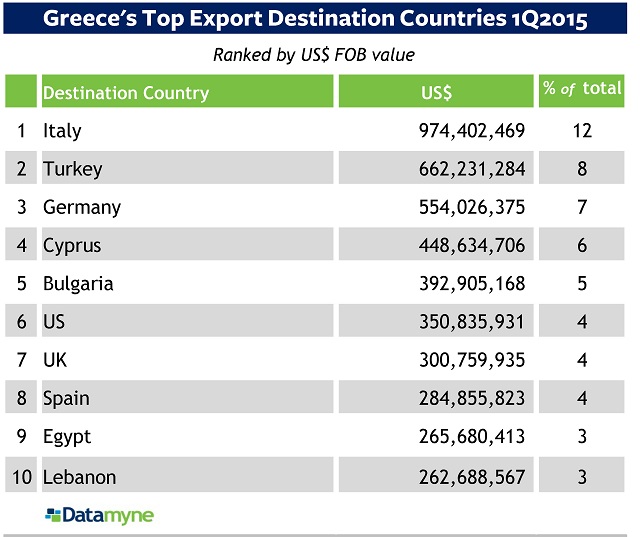Select rank number 10 cell
The height and width of the screenshot is (537, 640).
coord(21,477)
